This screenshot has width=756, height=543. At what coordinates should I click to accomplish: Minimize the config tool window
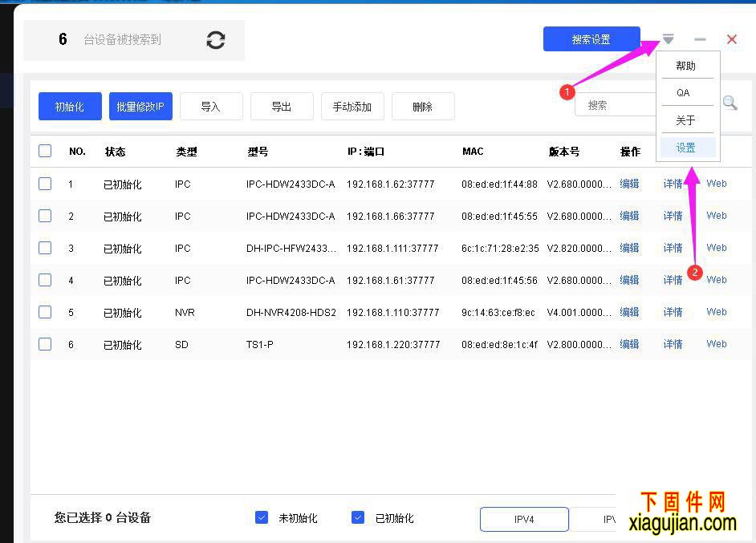(x=700, y=39)
